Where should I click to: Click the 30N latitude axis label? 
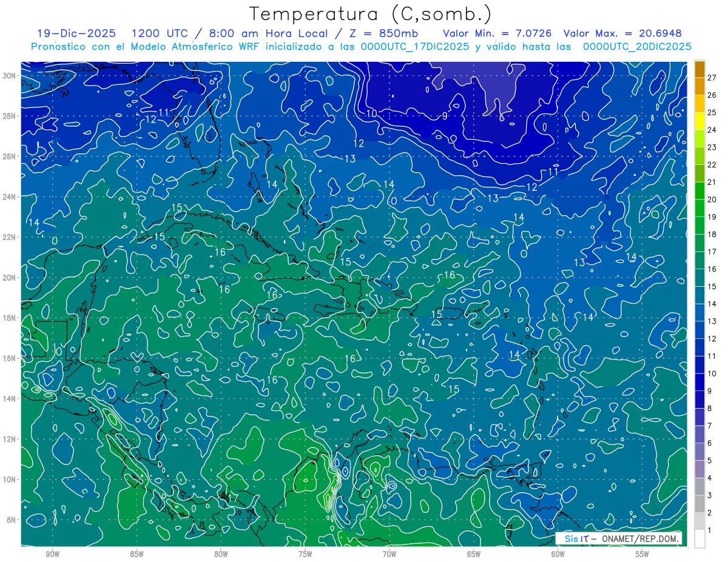point(10,76)
